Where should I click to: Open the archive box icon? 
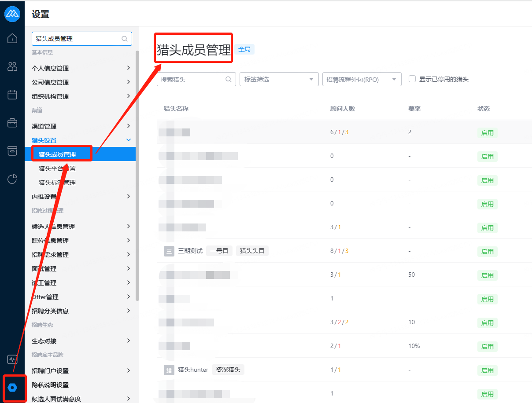[12, 151]
